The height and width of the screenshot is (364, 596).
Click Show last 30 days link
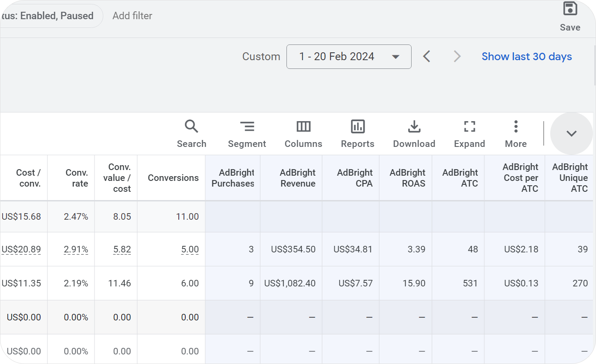(527, 57)
